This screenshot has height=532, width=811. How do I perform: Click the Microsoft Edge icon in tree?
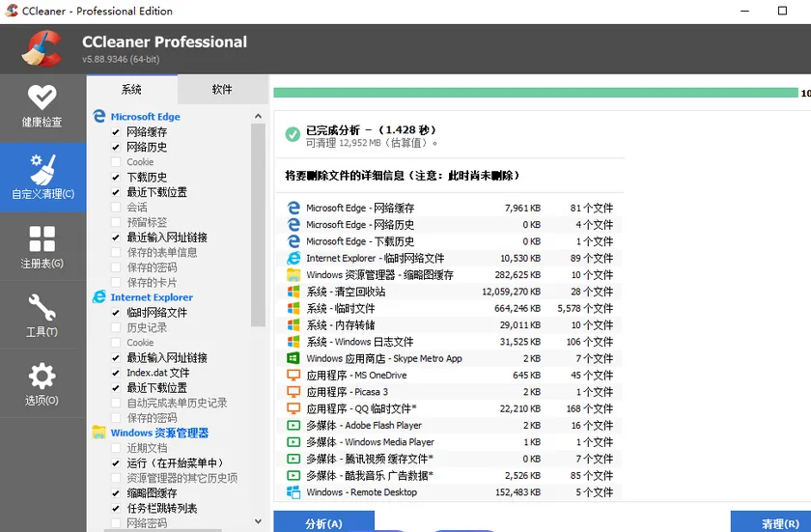(x=98, y=116)
